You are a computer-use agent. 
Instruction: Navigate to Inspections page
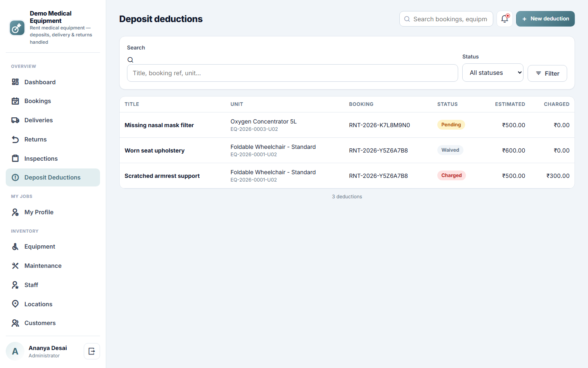pos(53,159)
